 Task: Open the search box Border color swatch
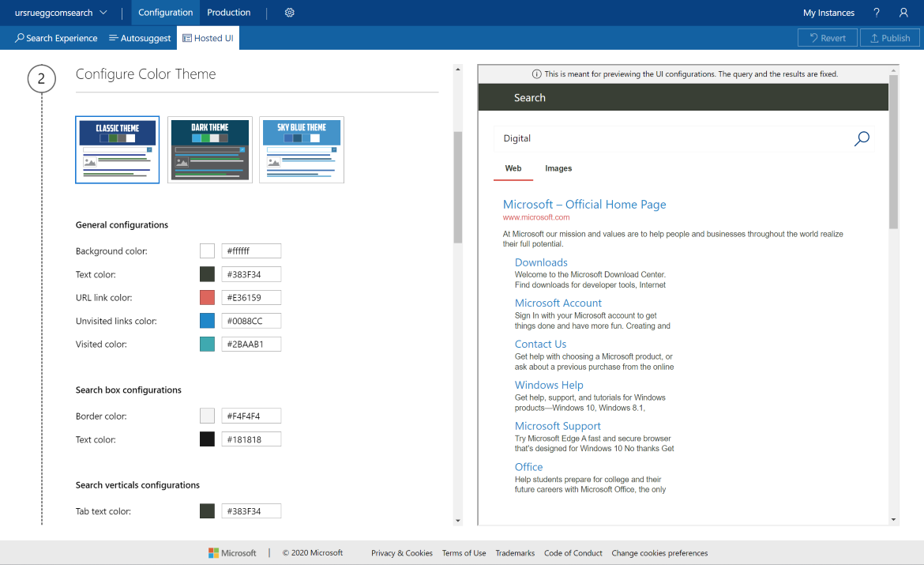207,416
